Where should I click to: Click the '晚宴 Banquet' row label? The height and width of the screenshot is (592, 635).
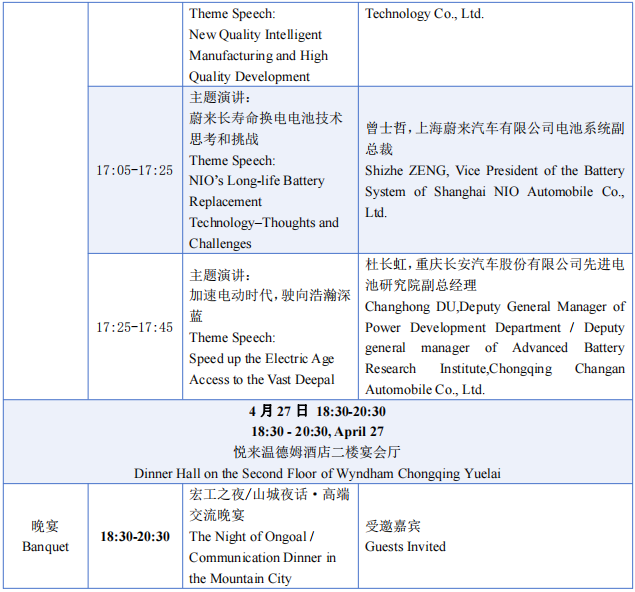pyautogui.click(x=45, y=537)
